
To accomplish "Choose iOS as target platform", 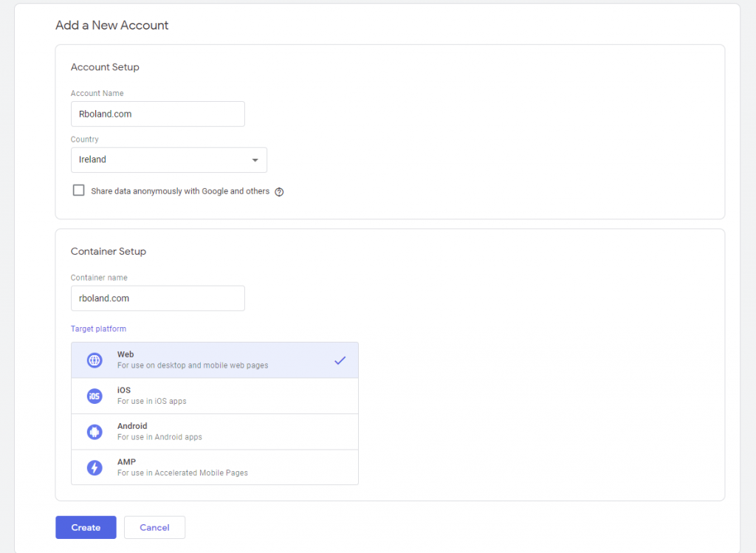I will [x=214, y=396].
